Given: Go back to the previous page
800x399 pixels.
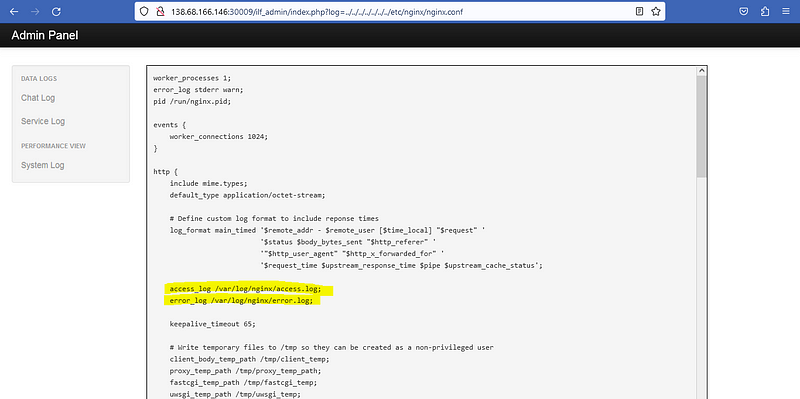Looking at the screenshot, I should pyautogui.click(x=14, y=11).
